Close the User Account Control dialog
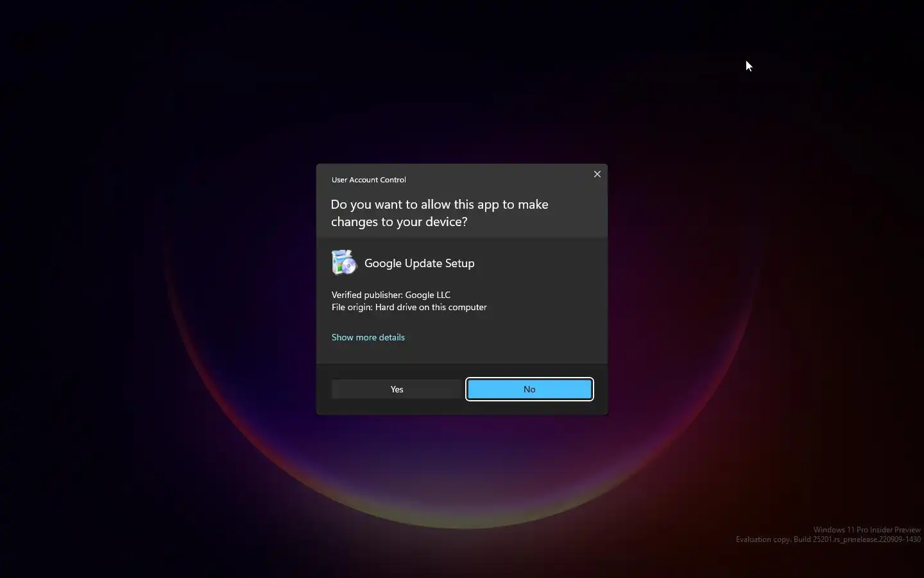Viewport: 924px width, 578px height. (x=597, y=174)
